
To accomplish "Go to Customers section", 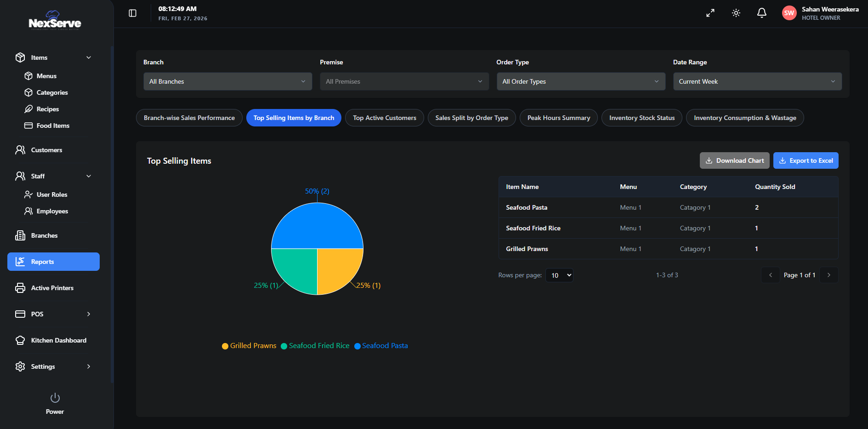I will (x=46, y=150).
